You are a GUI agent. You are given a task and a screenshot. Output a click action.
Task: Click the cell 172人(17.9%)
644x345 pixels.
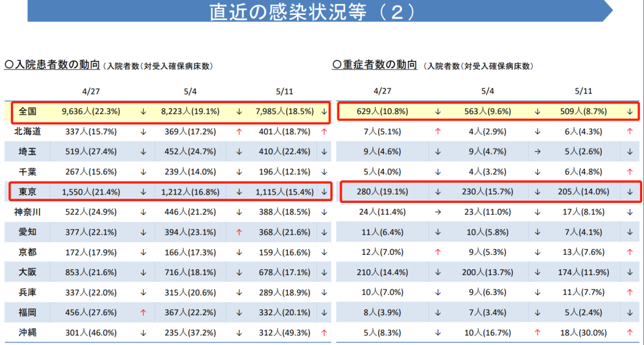tap(91, 252)
